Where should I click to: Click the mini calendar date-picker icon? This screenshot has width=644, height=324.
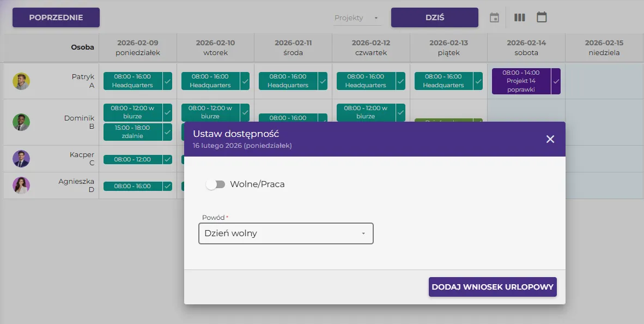pos(494,17)
